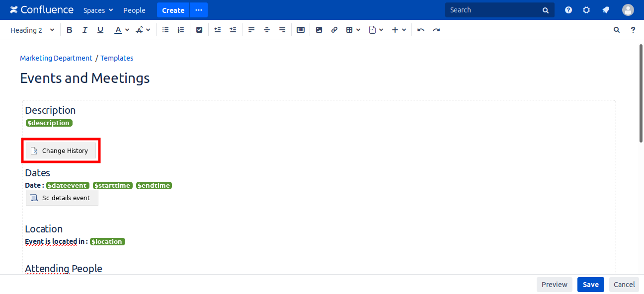Insert a numbered list

[181, 30]
